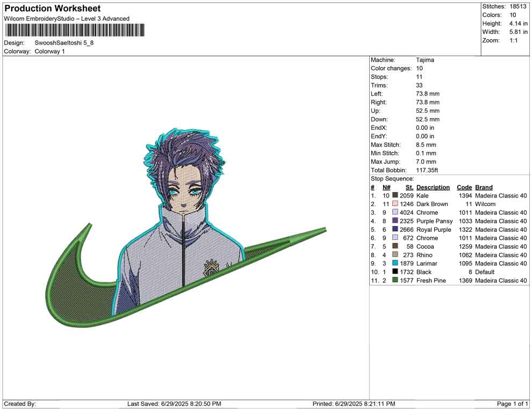Click the Dark Brown color swatch
Image resolution: width=532 pixels, height=409 pixels.
(395, 203)
